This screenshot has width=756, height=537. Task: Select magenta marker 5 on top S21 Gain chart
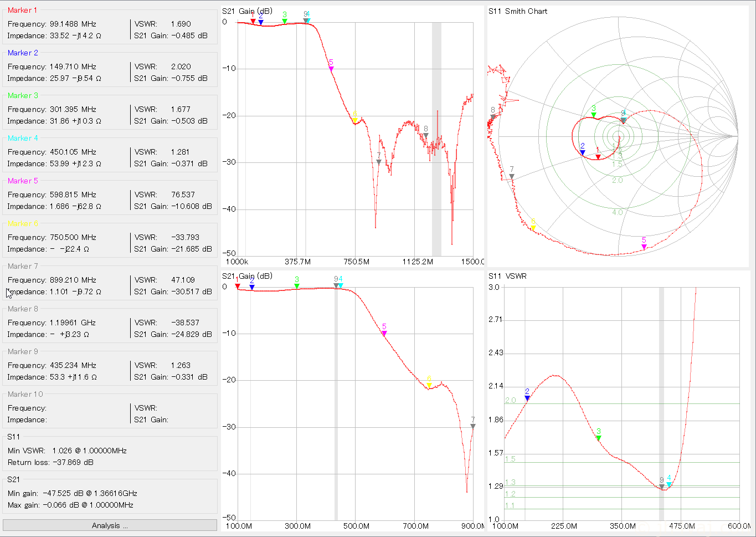(x=331, y=69)
